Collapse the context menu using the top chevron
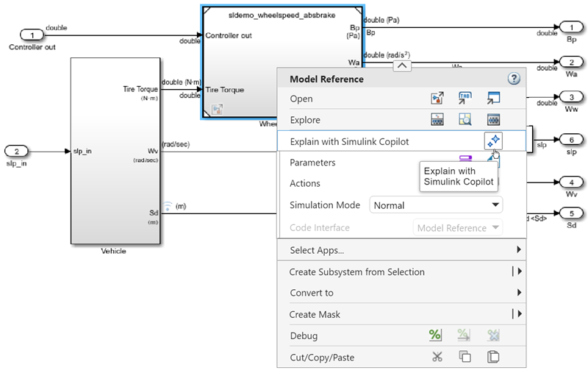 click(x=401, y=65)
